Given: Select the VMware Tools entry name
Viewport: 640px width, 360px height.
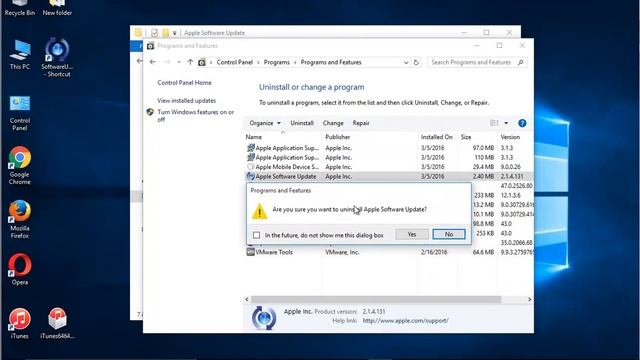Looking at the screenshot, I should click(274, 252).
